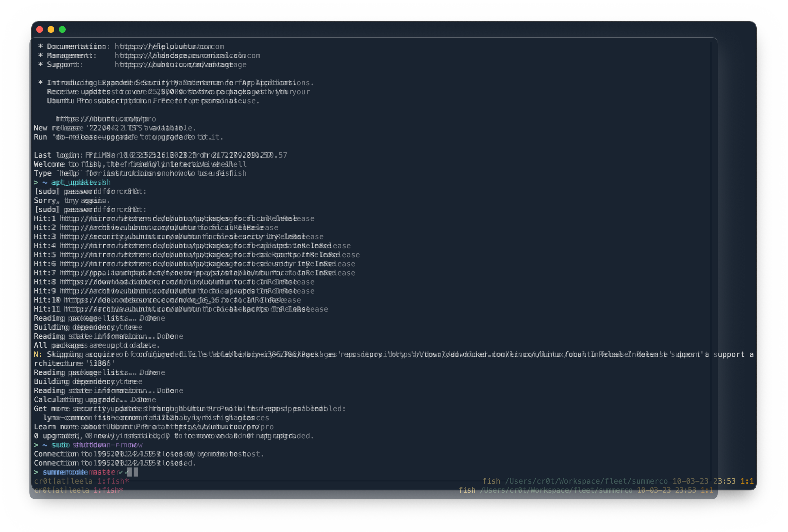This screenshot has height=532, width=788.
Task: Click the block cursor at the command line
Action: pyautogui.click(x=133, y=472)
